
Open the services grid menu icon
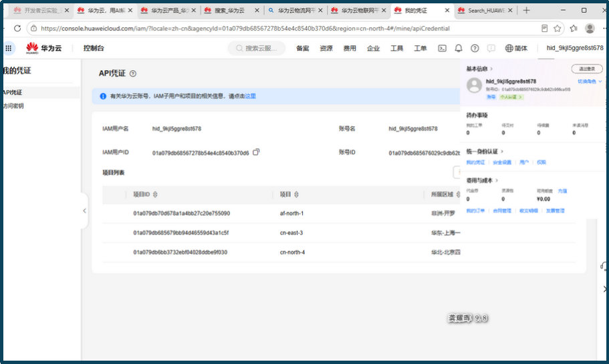[x=9, y=48]
